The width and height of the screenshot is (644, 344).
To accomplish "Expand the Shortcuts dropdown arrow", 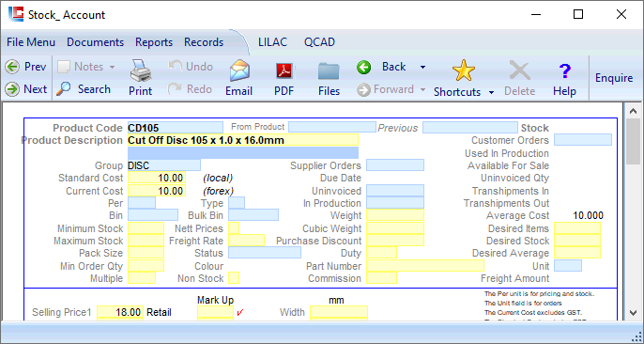I will tap(491, 92).
